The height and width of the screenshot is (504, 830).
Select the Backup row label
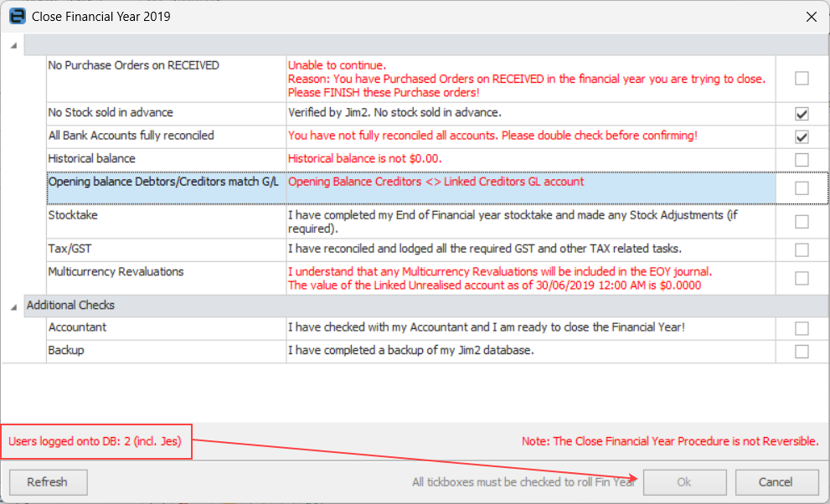point(66,351)
